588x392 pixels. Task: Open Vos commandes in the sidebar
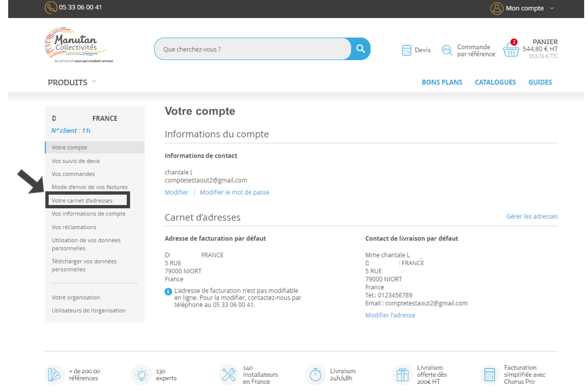73,174
